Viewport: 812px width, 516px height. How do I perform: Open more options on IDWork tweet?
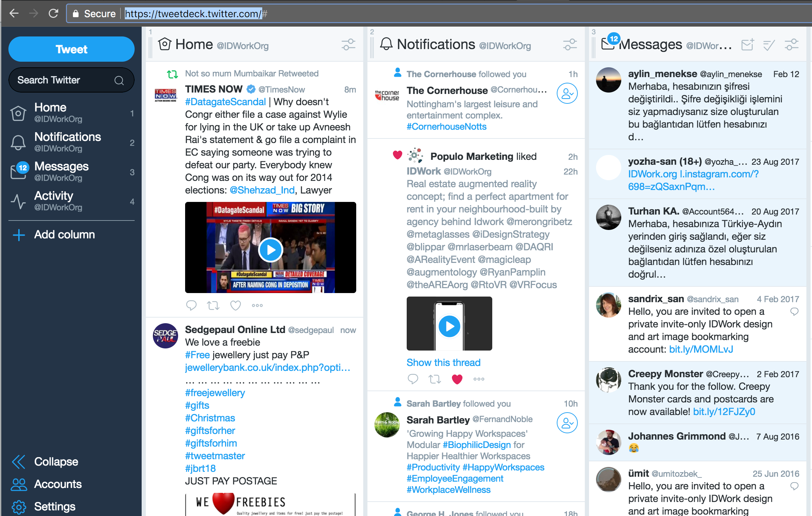[479, 379]
